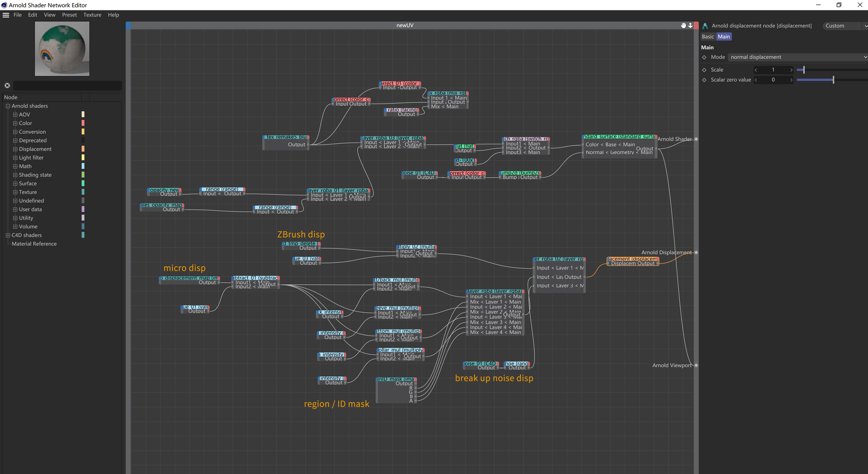Click the Color category color swatch
868x474 pixels.
83,123
